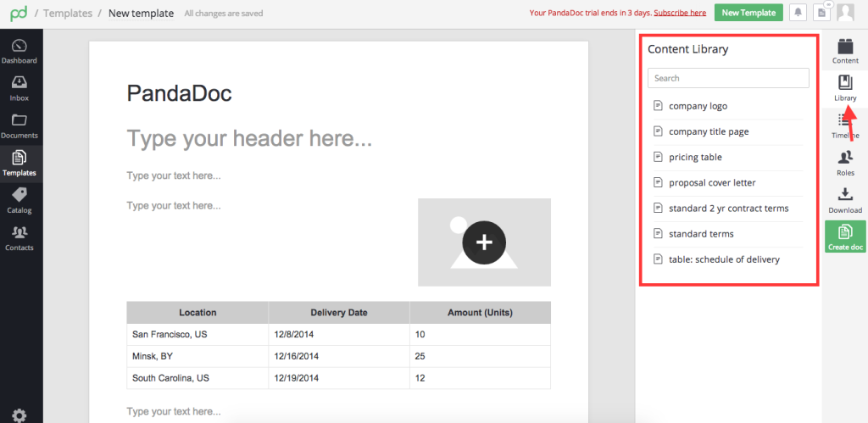868x423 pixels.
Task: Open settings gear at bottom left
Action: (x=19, y=415)
